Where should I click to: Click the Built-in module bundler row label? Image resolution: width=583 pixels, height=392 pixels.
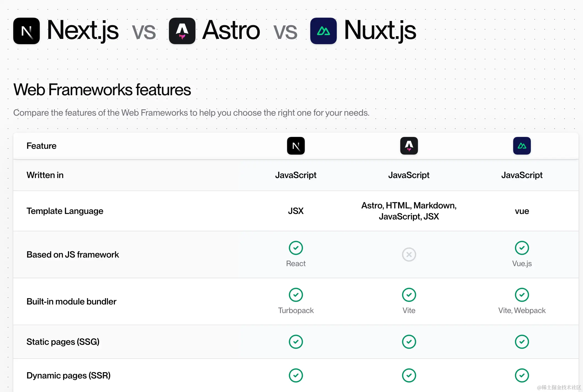coord(71,301)
